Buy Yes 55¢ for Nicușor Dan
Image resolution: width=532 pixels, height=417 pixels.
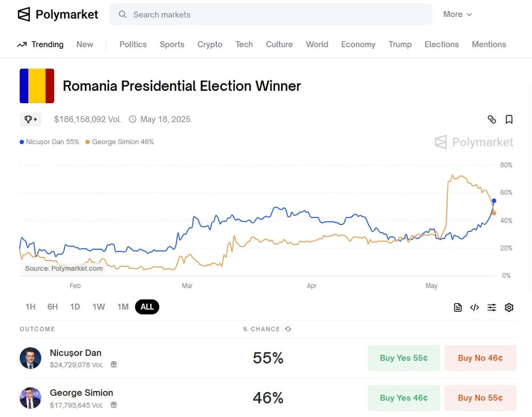[404, 358]
